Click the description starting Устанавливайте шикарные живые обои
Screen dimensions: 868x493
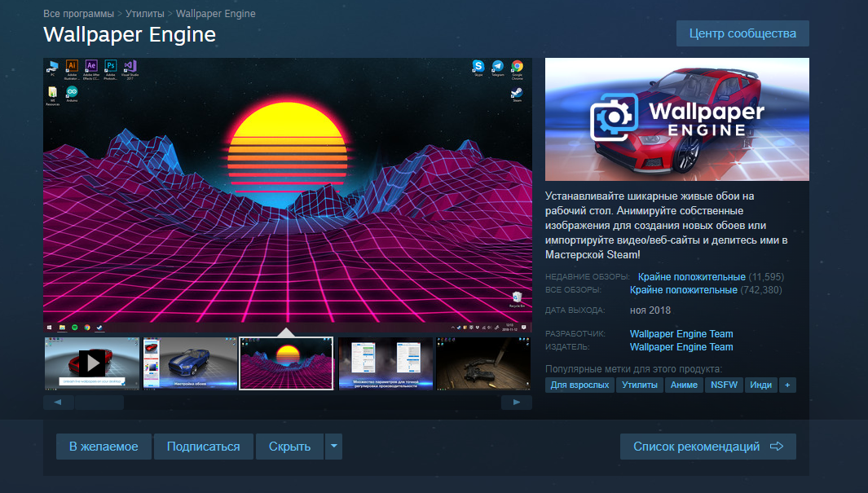pyautogui.click(x=667, y=225)
